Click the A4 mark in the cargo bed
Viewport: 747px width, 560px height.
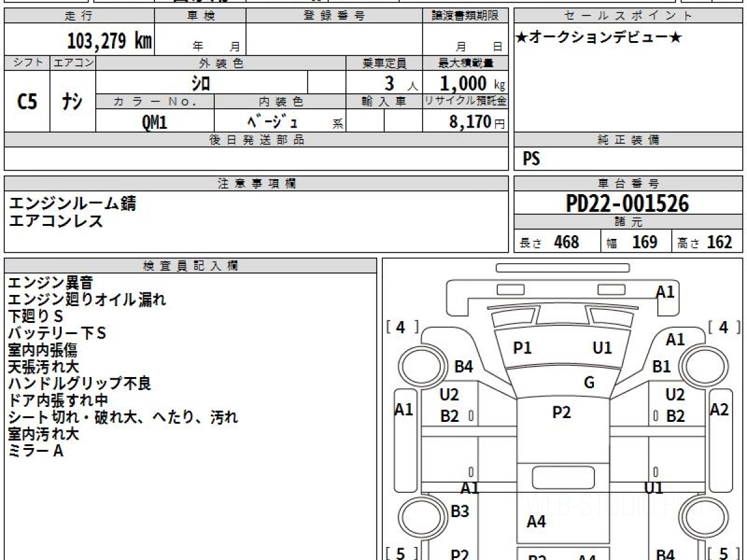click(536, 521)
